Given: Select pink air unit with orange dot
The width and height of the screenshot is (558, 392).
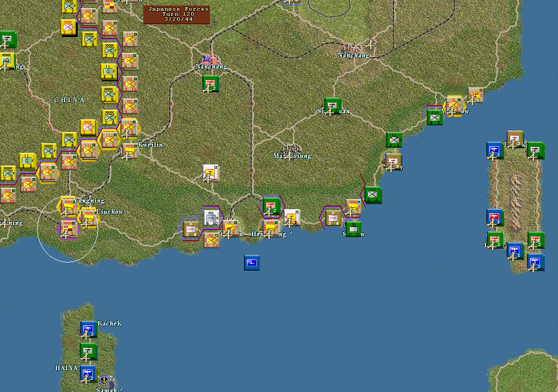Looking at the screenshot, I should pyautogui.click(x=475, y=95).
